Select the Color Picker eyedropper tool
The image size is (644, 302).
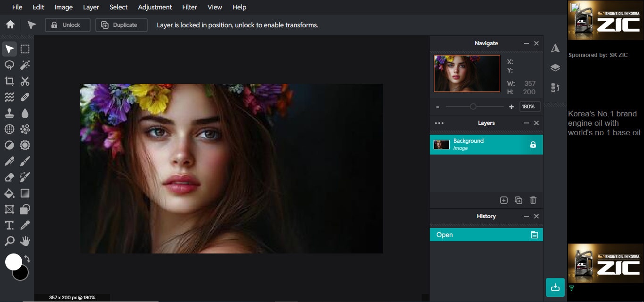[x=25, y=225]
